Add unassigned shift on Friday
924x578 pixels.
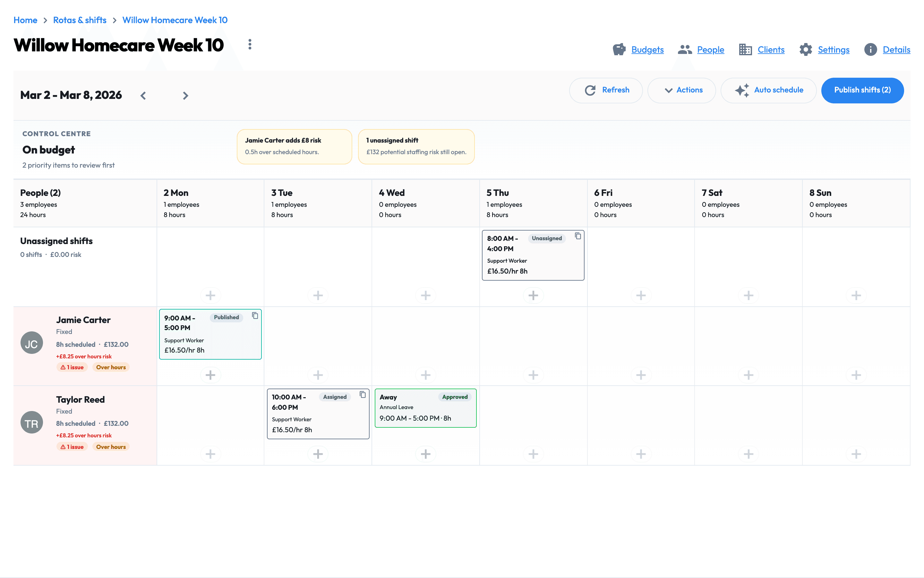641,295
